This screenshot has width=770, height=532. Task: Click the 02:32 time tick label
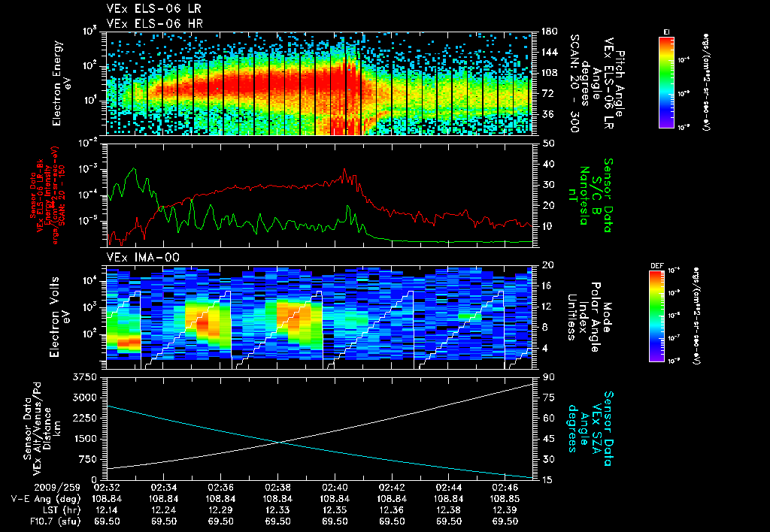coord(107,488)
